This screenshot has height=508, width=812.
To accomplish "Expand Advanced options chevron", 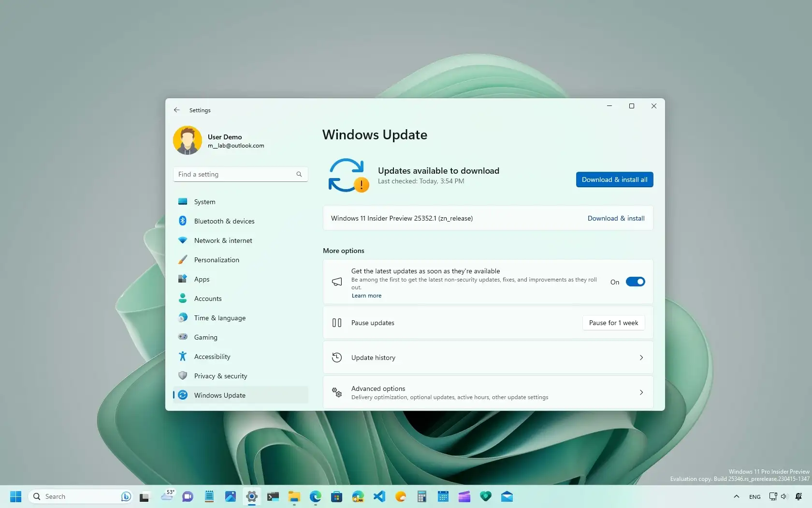I will pyautogui.click(x=641, y=392).
